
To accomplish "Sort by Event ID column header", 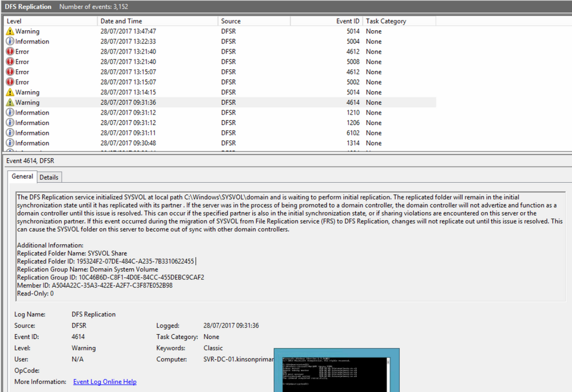I will (x=326, y=21).
